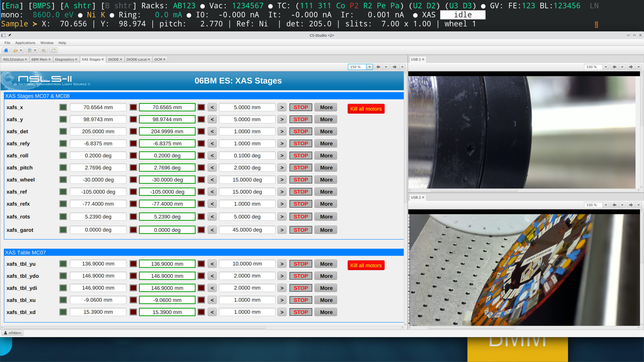The width and height of the screenshot is (644, 362).
Task: Expand back-history dropdown in XAS Stages
Action: coord(386,67)
